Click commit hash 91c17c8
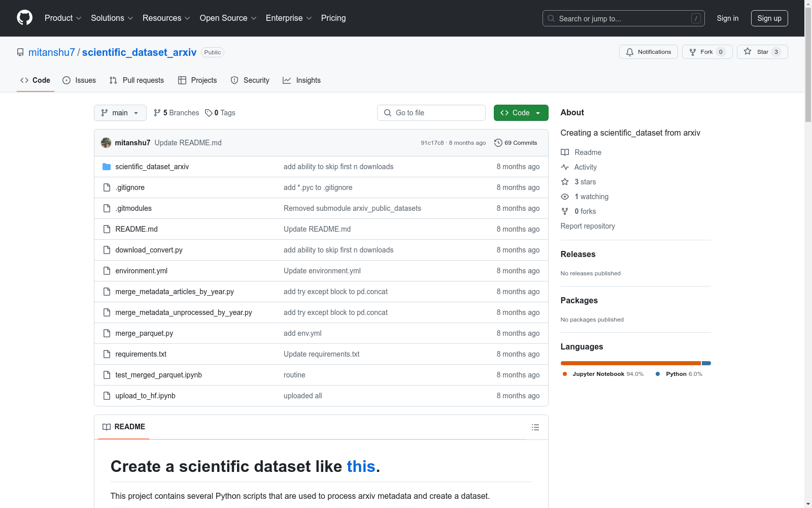The height and width of the screenshot is (508, 812). (432, 143)
